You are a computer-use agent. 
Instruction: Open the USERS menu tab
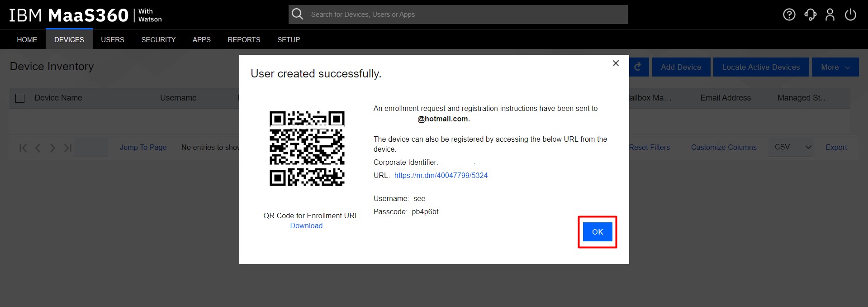click(x=112, y=40)
